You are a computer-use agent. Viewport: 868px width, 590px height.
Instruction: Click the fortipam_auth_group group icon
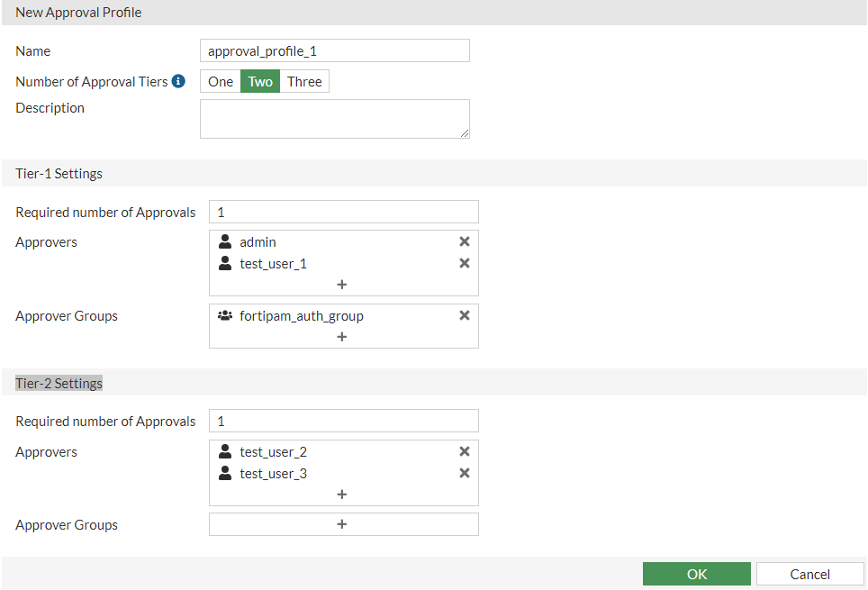click(225, 315)
